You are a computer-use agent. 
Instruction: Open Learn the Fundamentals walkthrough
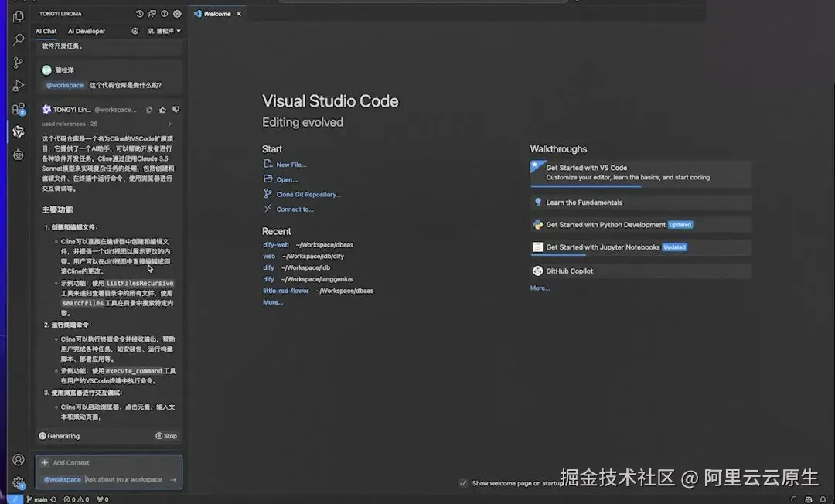point(641,203)
